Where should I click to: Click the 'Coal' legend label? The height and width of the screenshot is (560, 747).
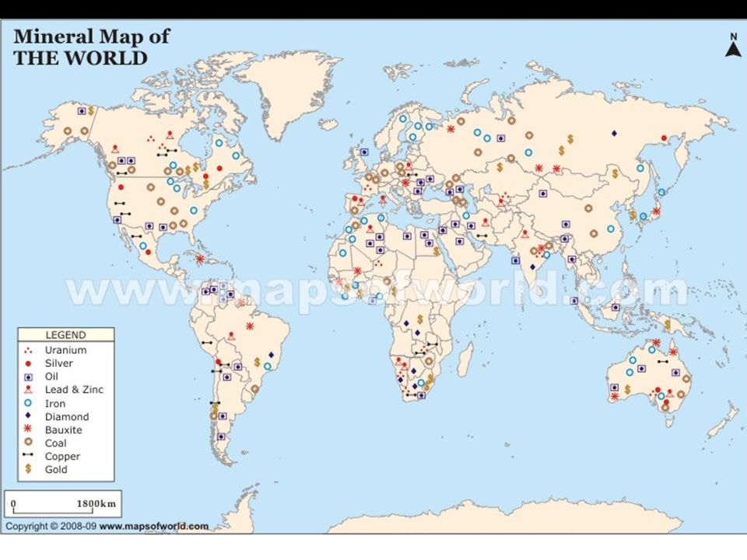[56, 443]
